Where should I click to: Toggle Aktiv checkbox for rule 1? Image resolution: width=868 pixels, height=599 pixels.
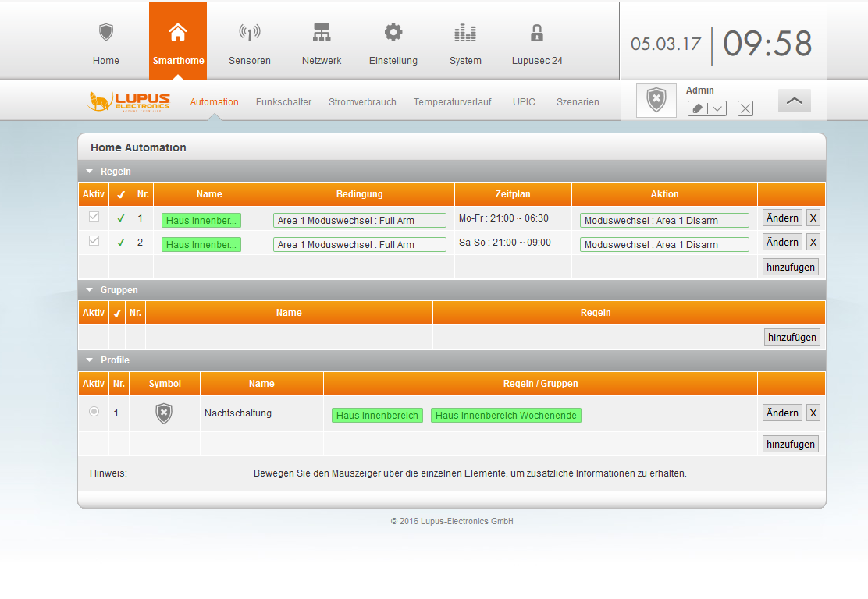(x=94, y=218)
